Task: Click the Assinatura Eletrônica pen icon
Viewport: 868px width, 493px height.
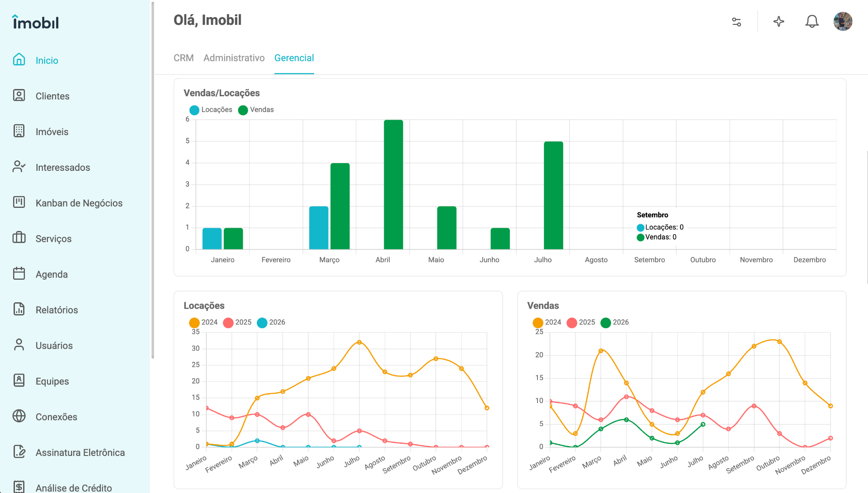Action: click(19, 452)
